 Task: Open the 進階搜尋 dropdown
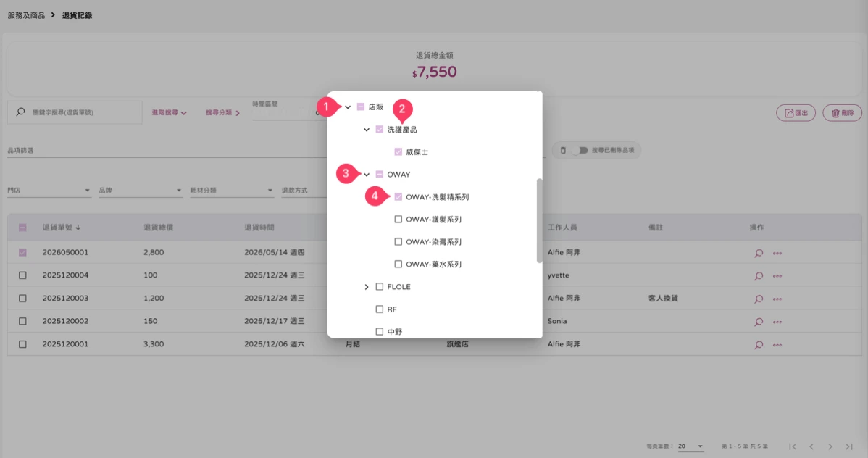(x=170, y=112)
